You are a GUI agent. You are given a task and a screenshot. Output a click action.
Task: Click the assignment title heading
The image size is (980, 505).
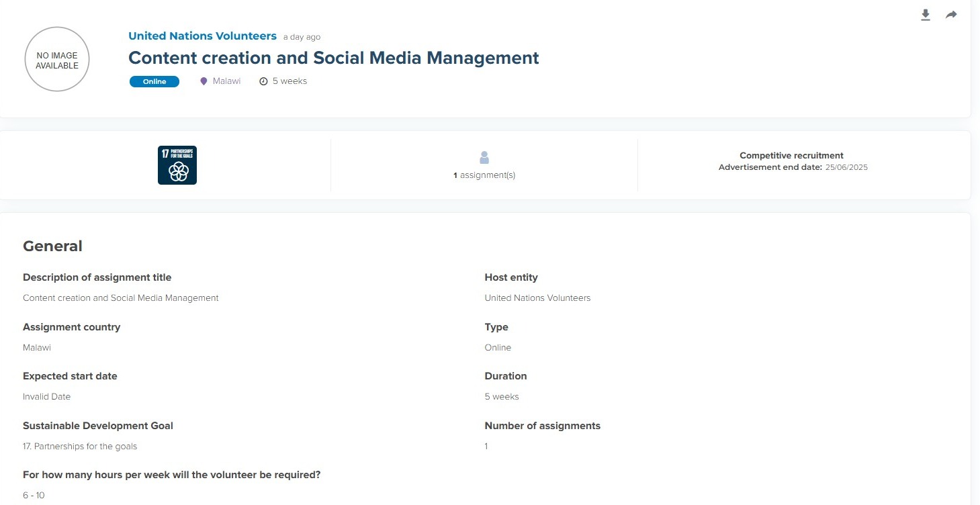point(334,58)
